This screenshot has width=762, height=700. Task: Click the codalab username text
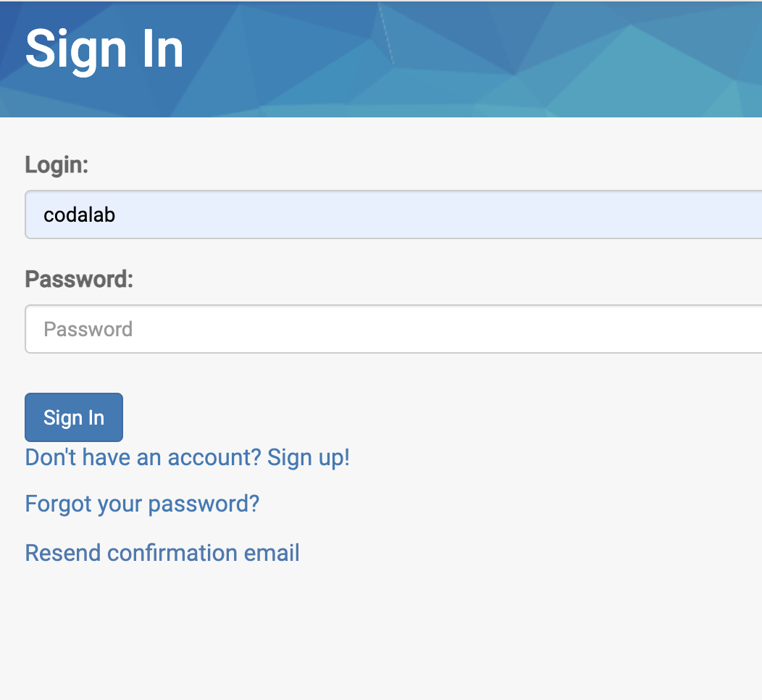pyautogui.click(x=79, y=214)
